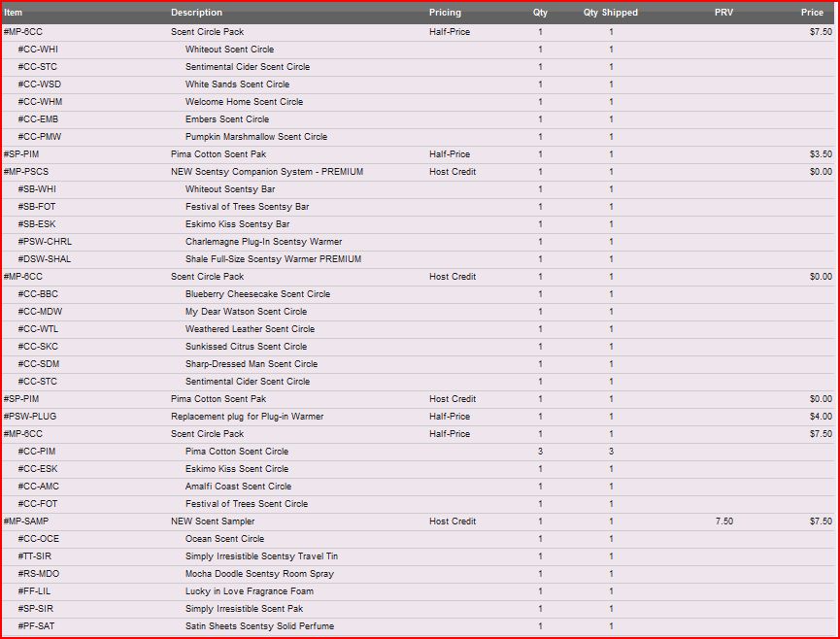Select NEW Scentsy Companion System - PREMIUM
Image resolution: width=840 pixels, height=639 pixels.
[x=267, y=171]
